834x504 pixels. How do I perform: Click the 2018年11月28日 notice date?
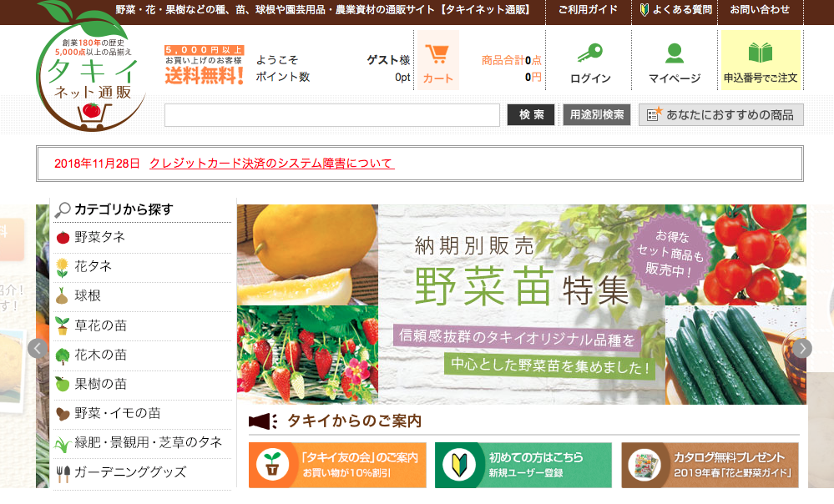[97, 164]
